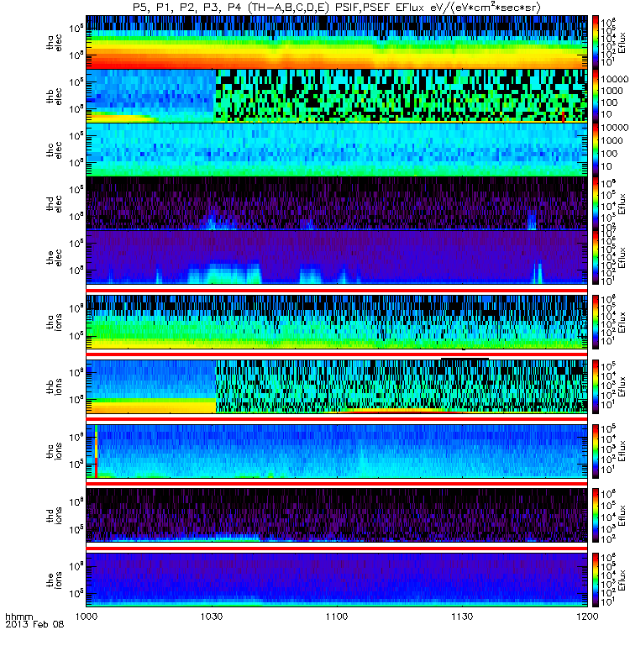The height and width of the screenshot is (672, 630).
Task: Click the Eflux label of the tha elec color bar
Action: click(x=622, y=42)
